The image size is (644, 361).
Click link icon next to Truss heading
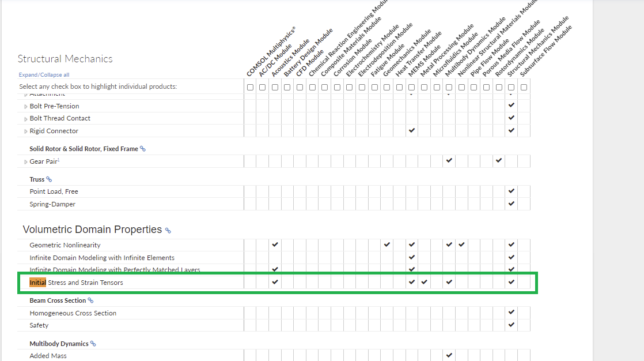49,179
